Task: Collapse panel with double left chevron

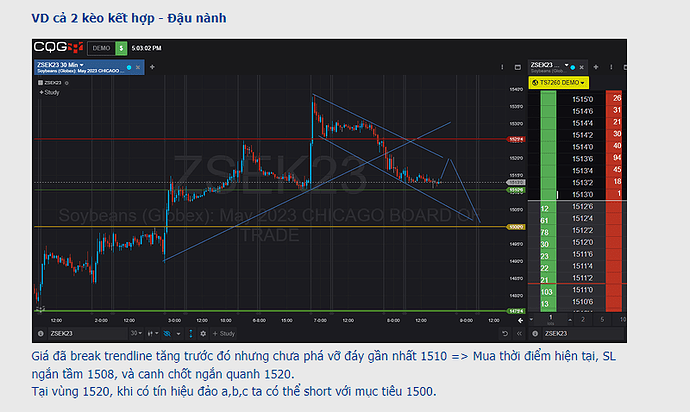Action: coord(519,334)
